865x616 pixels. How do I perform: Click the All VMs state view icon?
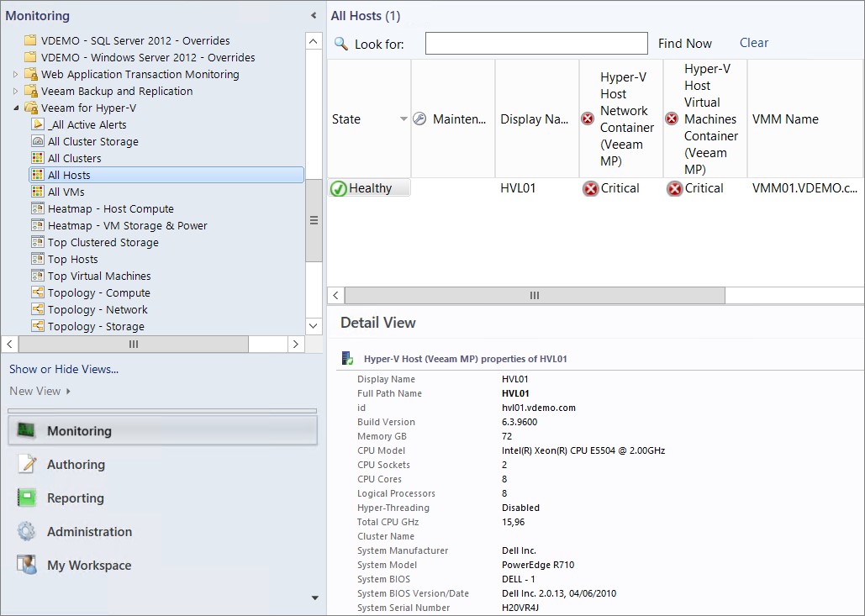click(38, 192)
